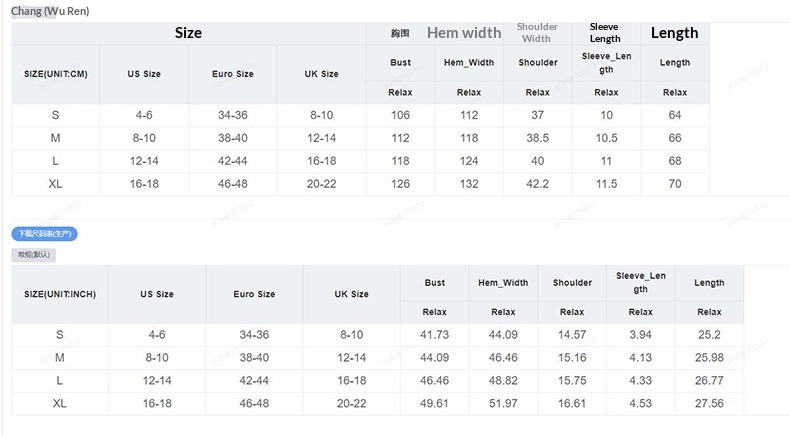Click the SIZE(UNIT:INCH) header cell
This screenshot has width=790, height=436.
(x=60, y=294)
